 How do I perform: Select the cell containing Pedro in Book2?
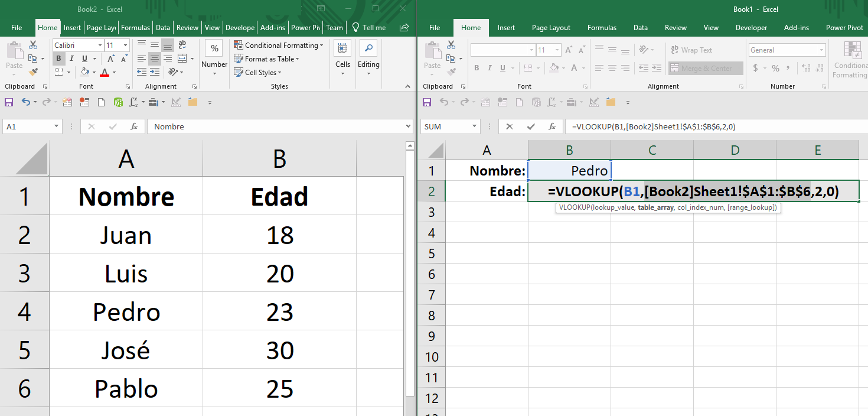click(x=126, y=311)
